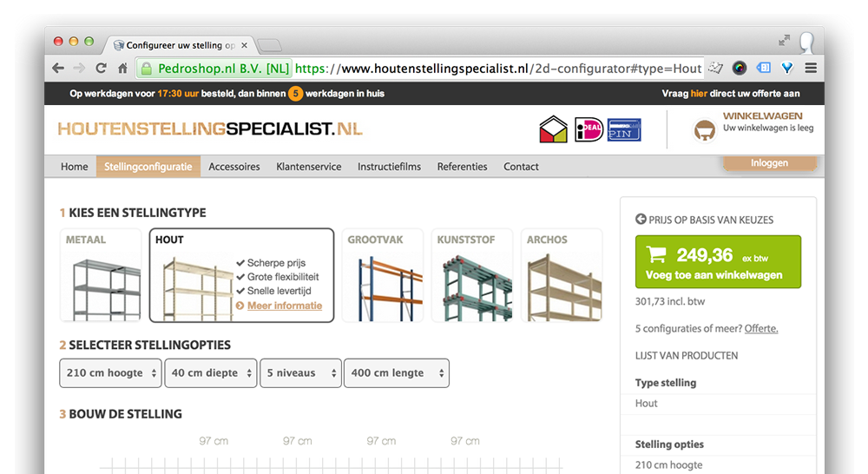Click Voeg toe aan winkelwagen button
The width and height of the screenshot is (868, 474).
(718, 262)
